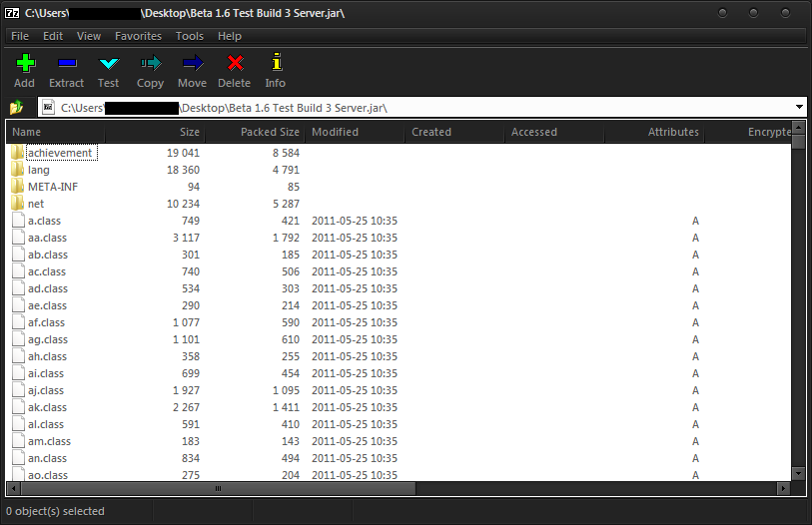This screenshot has width=812, height=525.
Task: Select the al.class file name
Action: (46, 424)
